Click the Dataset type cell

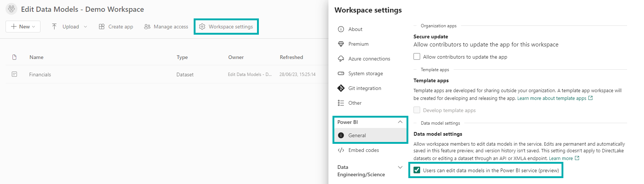(x=185, y=74)
